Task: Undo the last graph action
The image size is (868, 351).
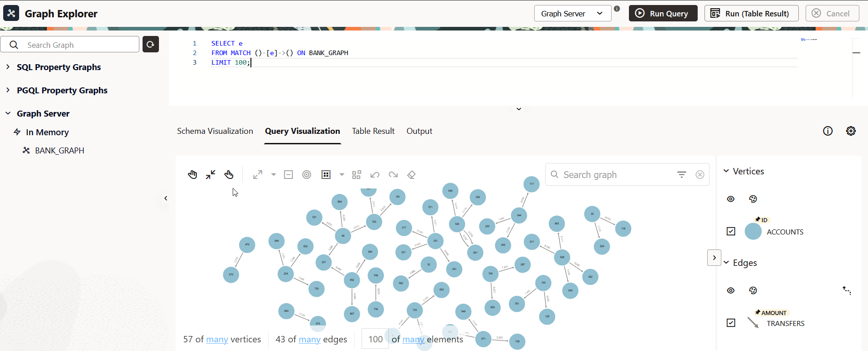Action: [375, 175]
